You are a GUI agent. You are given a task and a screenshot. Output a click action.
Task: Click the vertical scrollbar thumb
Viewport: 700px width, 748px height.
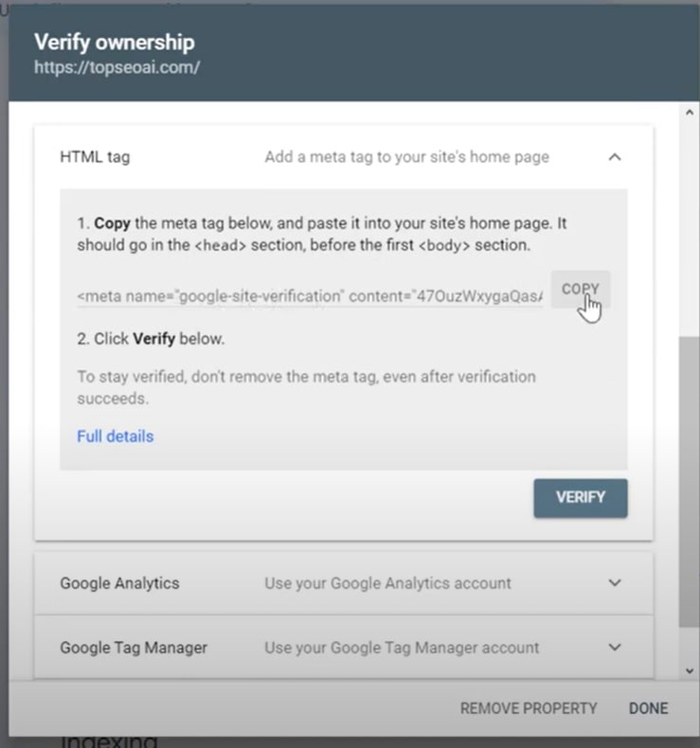pos(689,482)
